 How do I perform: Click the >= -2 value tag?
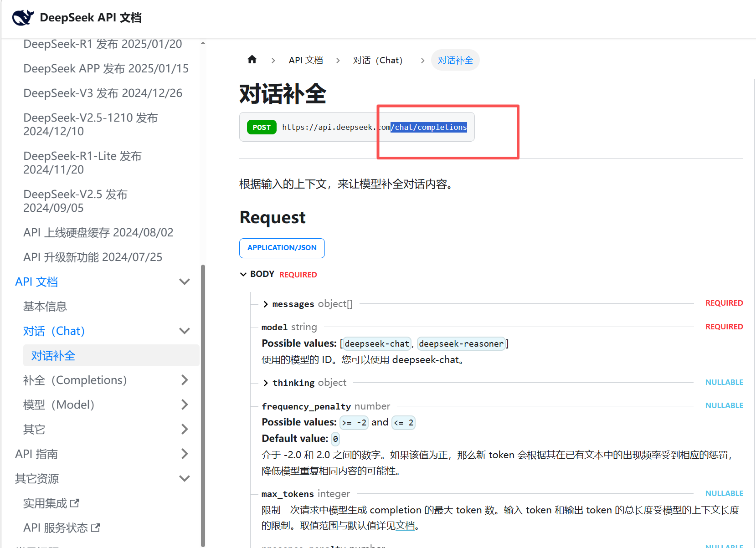click(x=354, y=422)
